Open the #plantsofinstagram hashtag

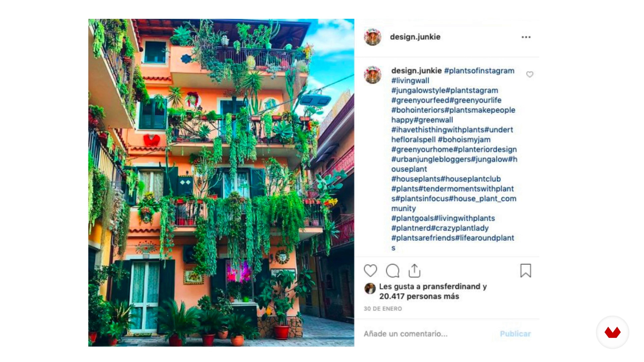pyautogui.click(x=479, y=71)
